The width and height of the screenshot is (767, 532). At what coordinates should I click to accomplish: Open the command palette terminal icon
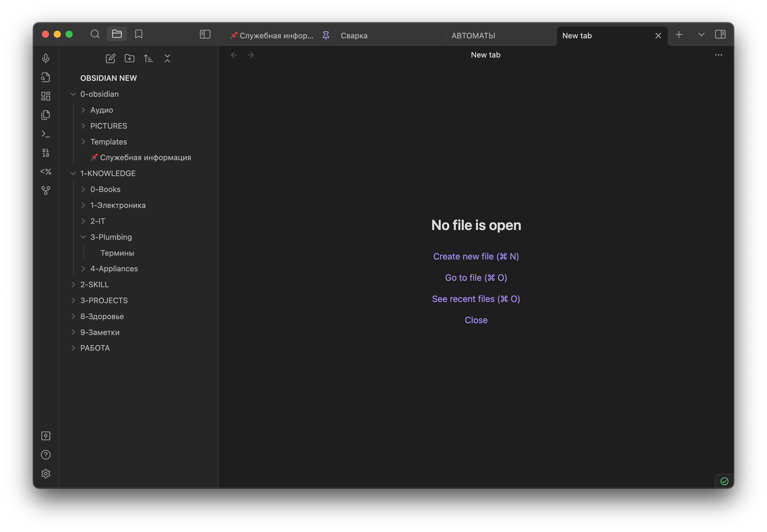point(46,134)
